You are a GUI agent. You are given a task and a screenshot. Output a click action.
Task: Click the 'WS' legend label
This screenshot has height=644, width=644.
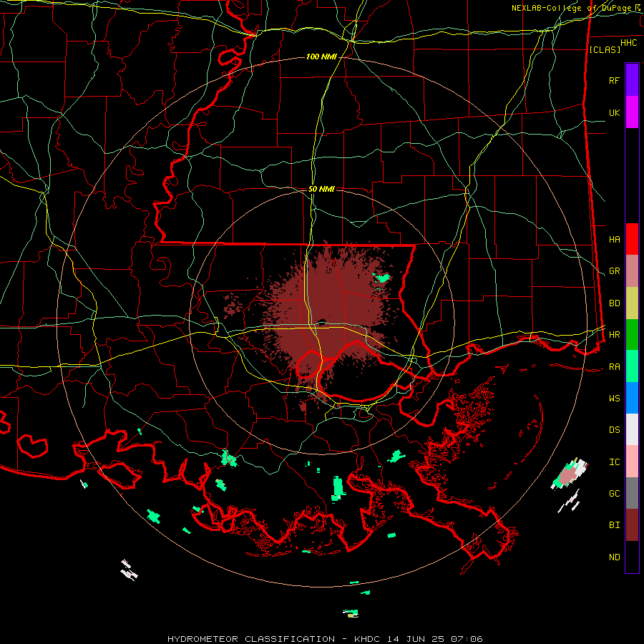click(614, 399)
